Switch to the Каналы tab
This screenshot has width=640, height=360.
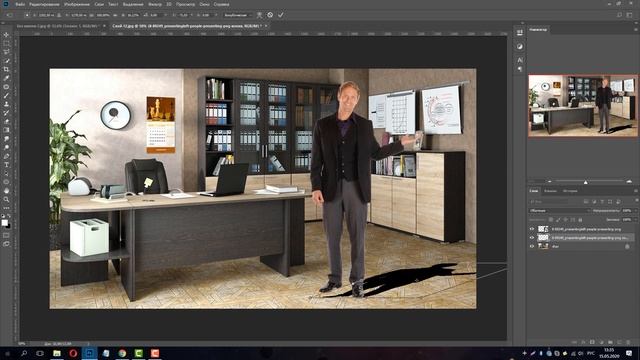pyautogui.click(x=550, y=191)
